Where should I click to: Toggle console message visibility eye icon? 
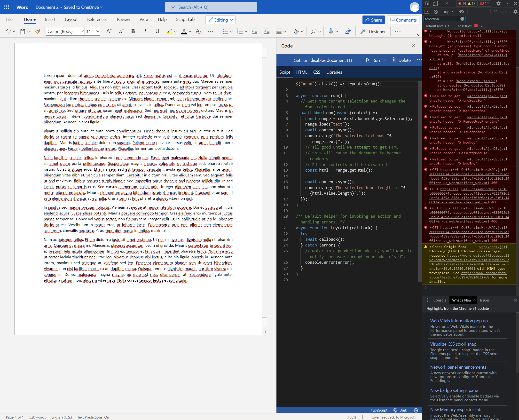(x=461, y=11)
